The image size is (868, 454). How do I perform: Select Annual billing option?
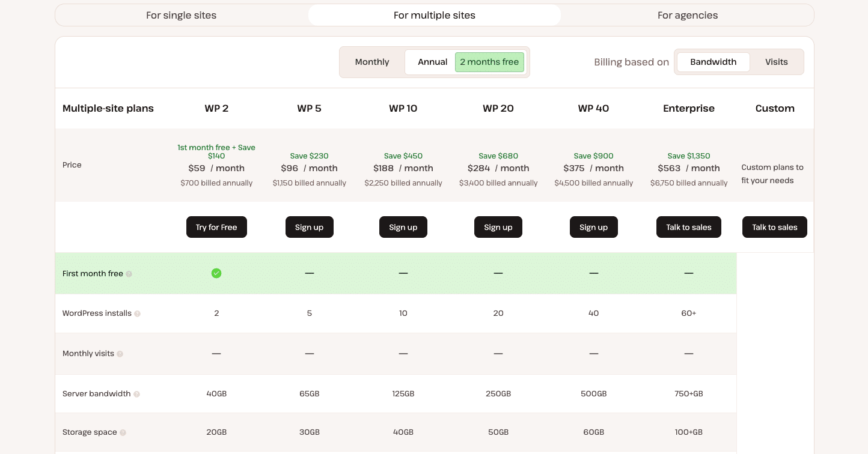point(432,62)
